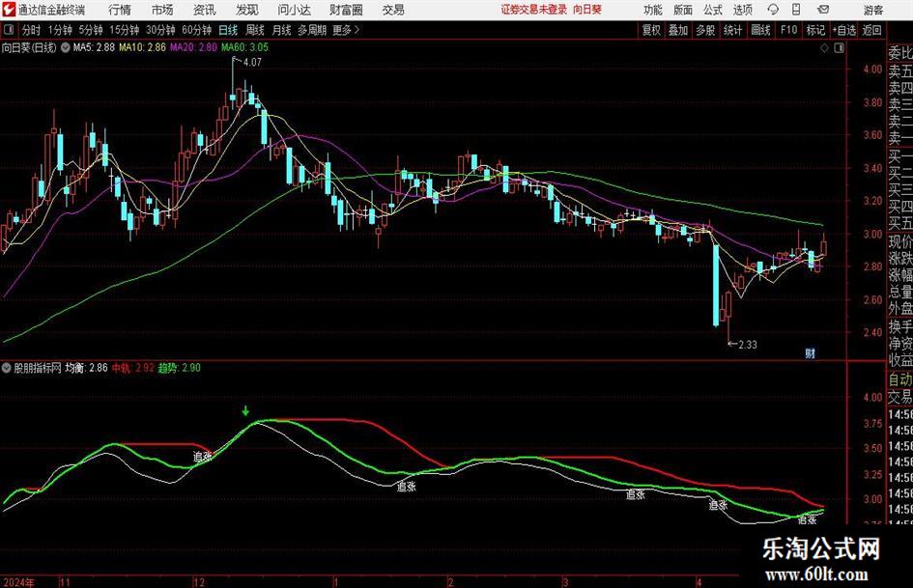Switch to 60分钟 chart period

tap(196, 30)
